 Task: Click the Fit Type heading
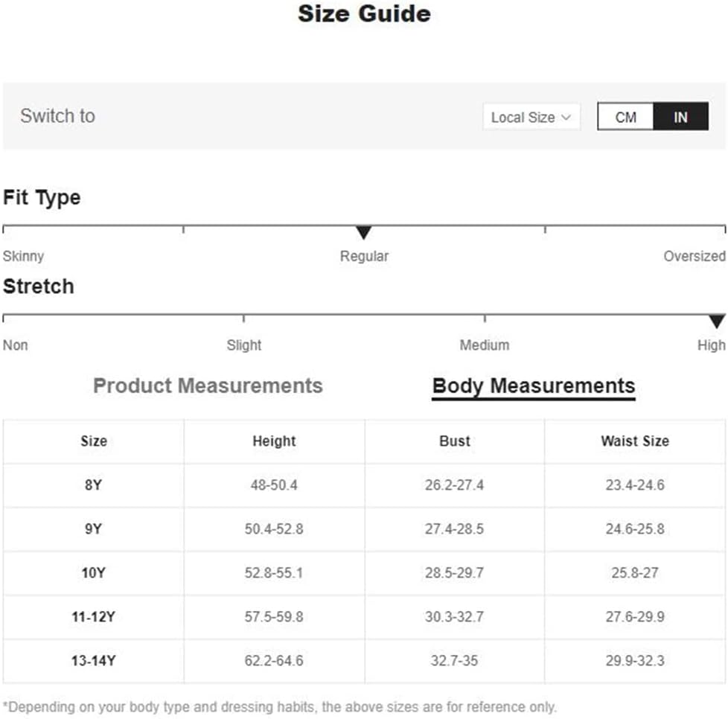point(42,198)
